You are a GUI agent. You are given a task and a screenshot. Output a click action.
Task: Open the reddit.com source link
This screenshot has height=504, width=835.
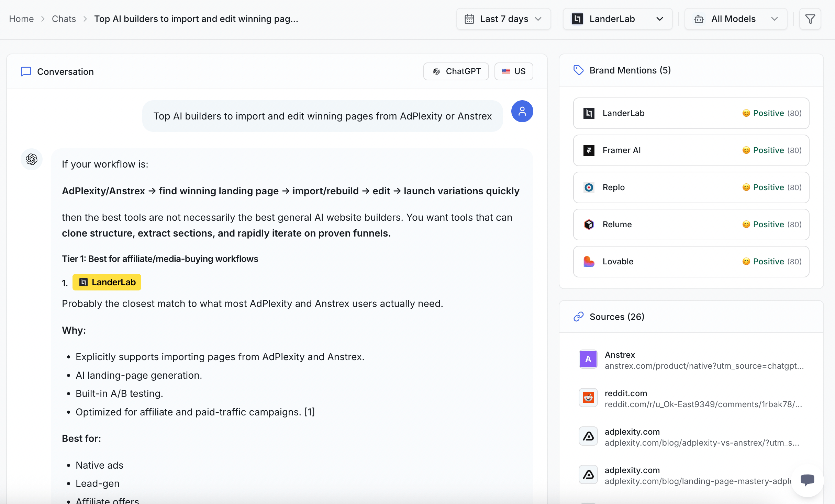click(691, 399)
